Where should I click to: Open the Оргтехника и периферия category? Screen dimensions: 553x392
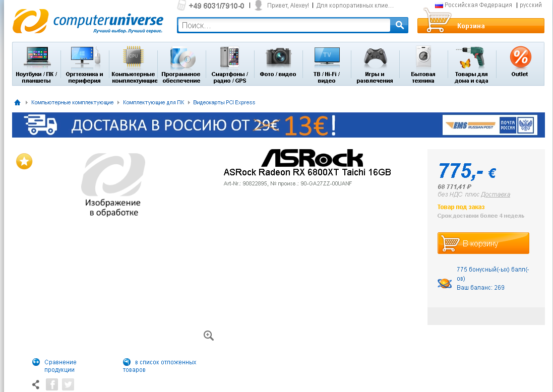coord(85,64)
